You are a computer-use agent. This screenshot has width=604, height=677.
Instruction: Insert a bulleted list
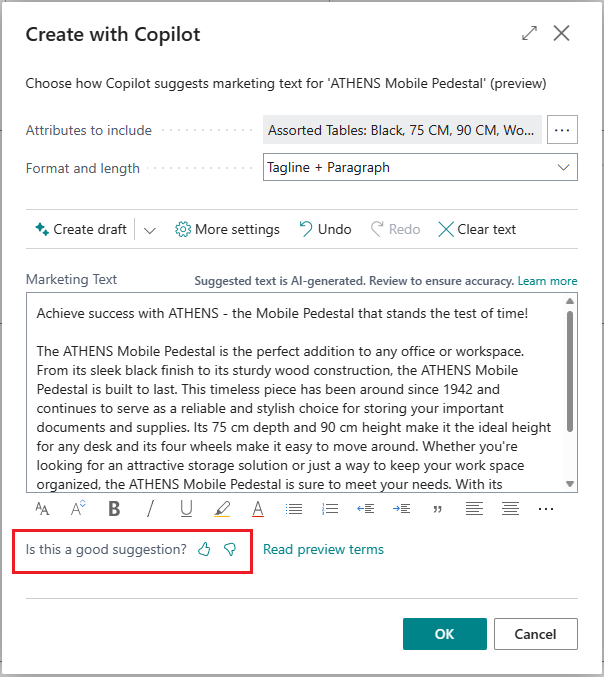pyautogui.click(x=294, y=509)
